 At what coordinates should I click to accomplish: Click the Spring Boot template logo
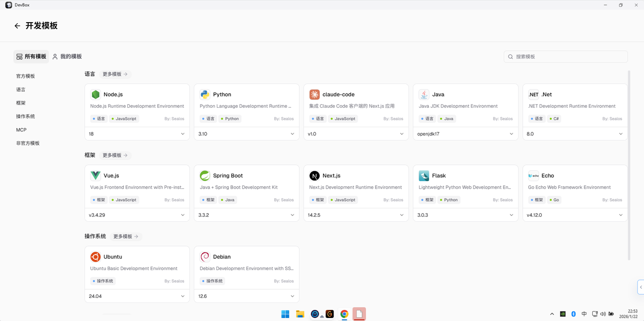click(x=205, y=176)
